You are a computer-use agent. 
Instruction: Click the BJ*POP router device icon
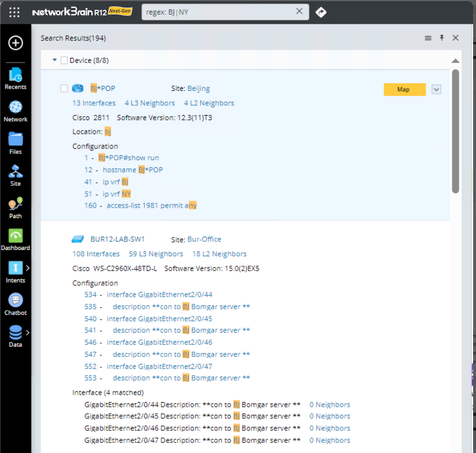(x=78, y=89)
